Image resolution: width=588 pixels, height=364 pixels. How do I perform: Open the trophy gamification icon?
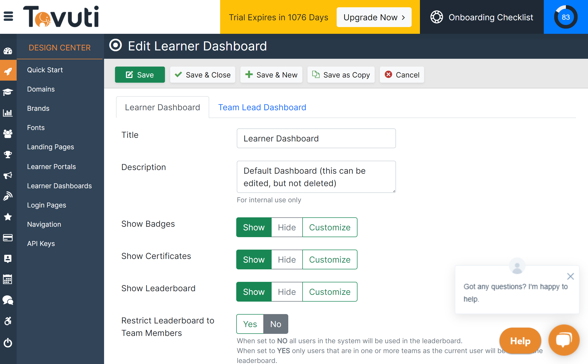click(x=8, y=154)
